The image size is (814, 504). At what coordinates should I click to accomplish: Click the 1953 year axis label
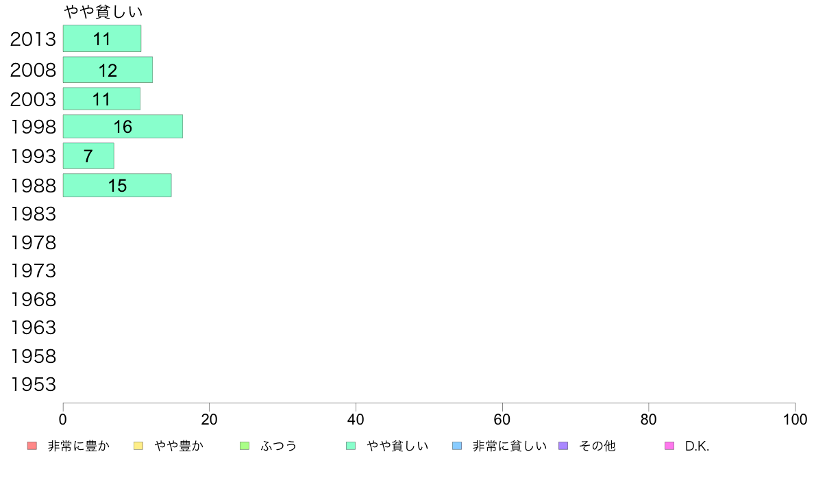33,385
